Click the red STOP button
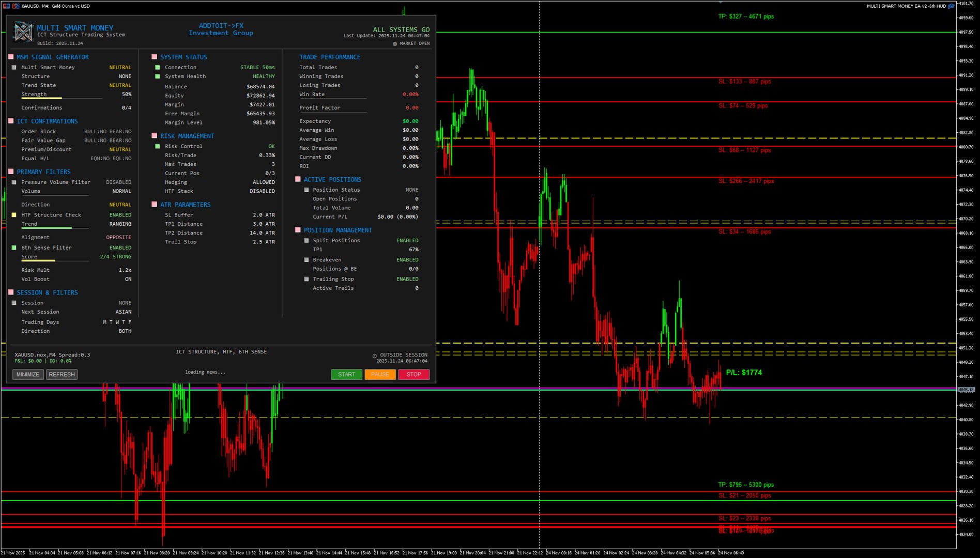 (414, 375)
